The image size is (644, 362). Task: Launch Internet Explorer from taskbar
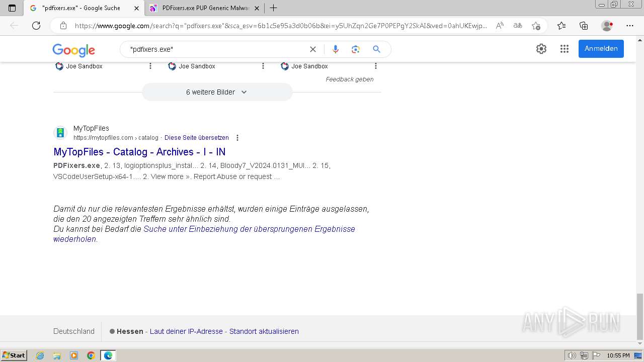click(x=40, y=355)
